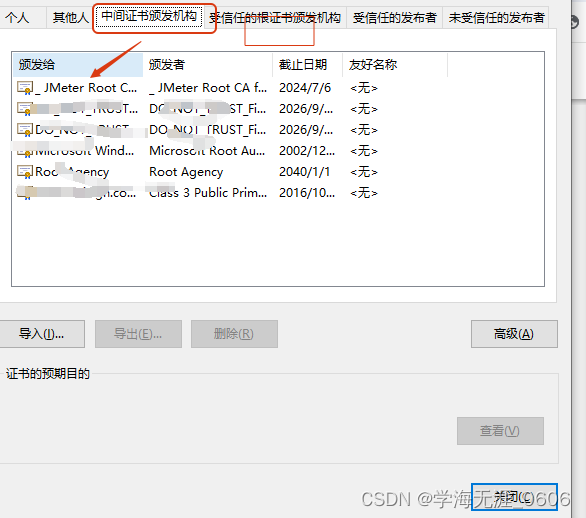Sort by the 颁发给 column header
Viewport: 586px width, 518px height.
78,65
